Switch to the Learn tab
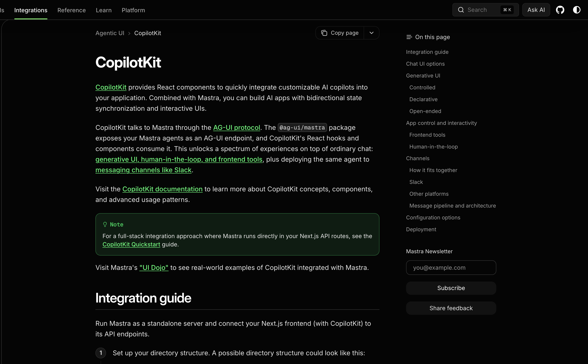Image resolution: width=588 pixels, height=364 pixels. [x=104, y=10]
